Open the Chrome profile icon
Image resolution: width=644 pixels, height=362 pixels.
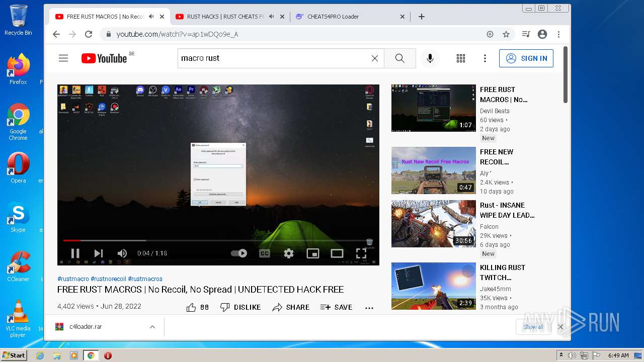coord(542,34)
